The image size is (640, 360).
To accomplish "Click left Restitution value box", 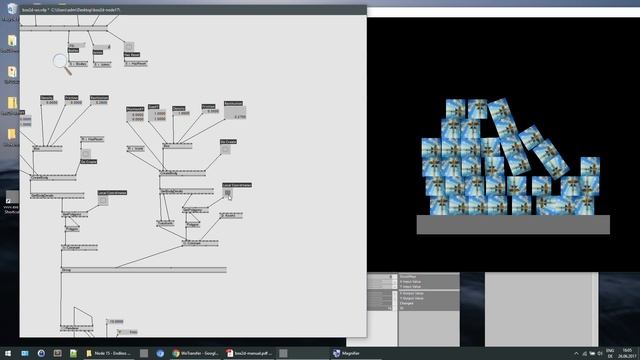I will [x=99, y=102].
